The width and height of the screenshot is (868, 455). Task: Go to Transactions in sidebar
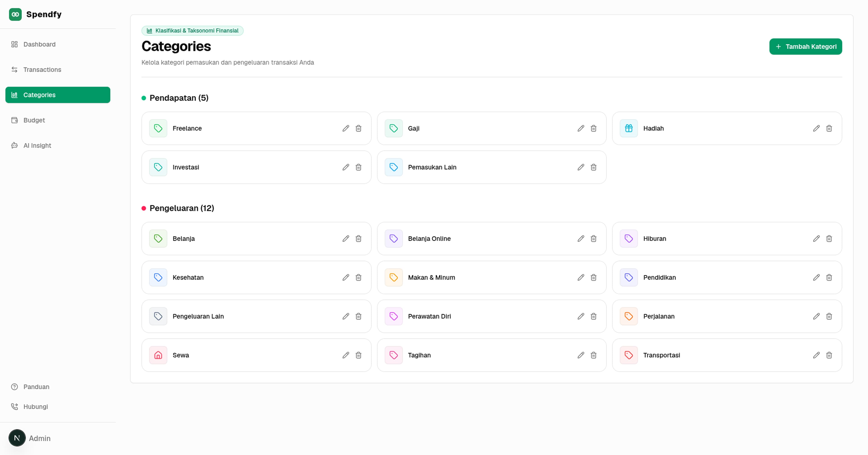click(58, 70)
